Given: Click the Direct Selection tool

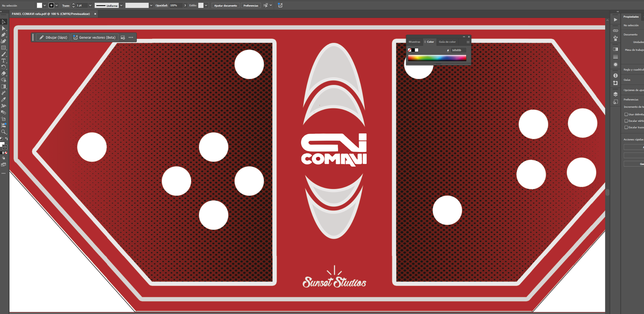Looking at the screenshot, I should tap(4, 29).
